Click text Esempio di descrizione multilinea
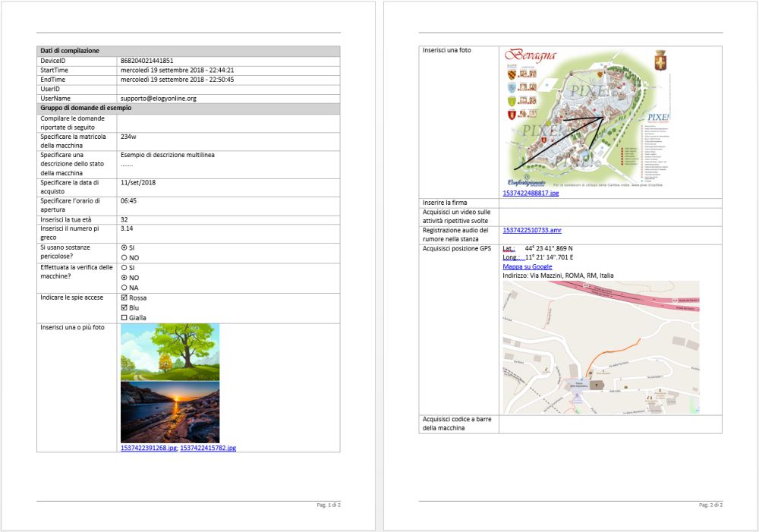 pos(168,155)
